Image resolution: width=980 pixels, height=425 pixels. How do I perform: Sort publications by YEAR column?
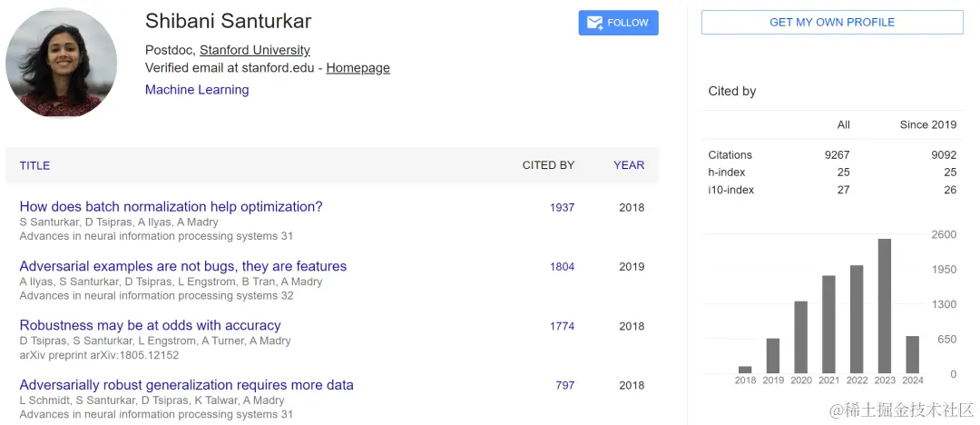coord(629,165)
